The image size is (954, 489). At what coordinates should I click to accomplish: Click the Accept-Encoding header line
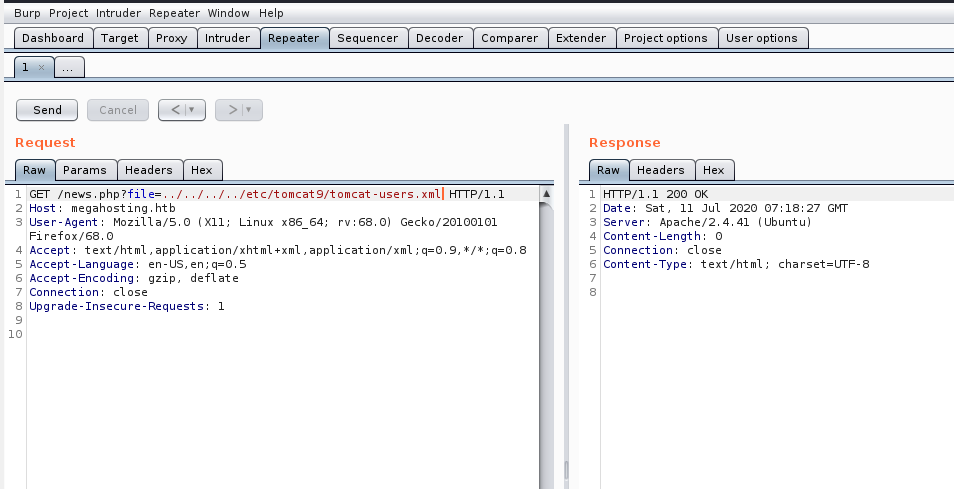click(x=134, y=279)
